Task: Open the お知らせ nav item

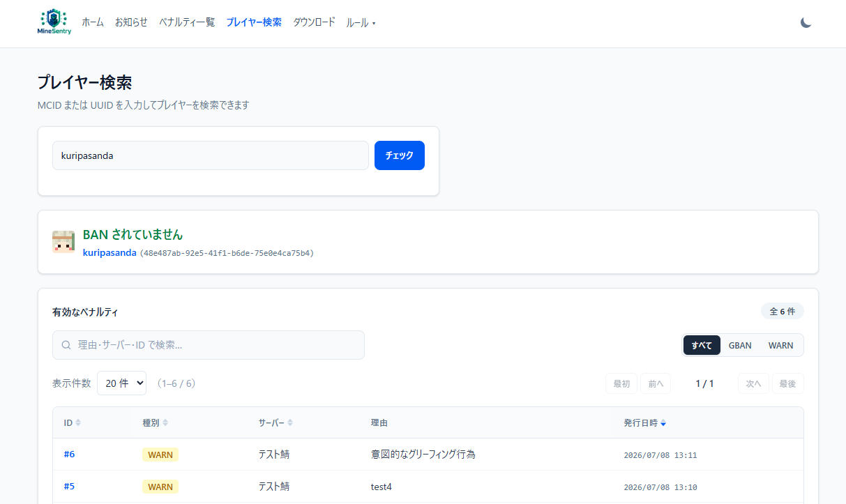Action: point(131,22)
